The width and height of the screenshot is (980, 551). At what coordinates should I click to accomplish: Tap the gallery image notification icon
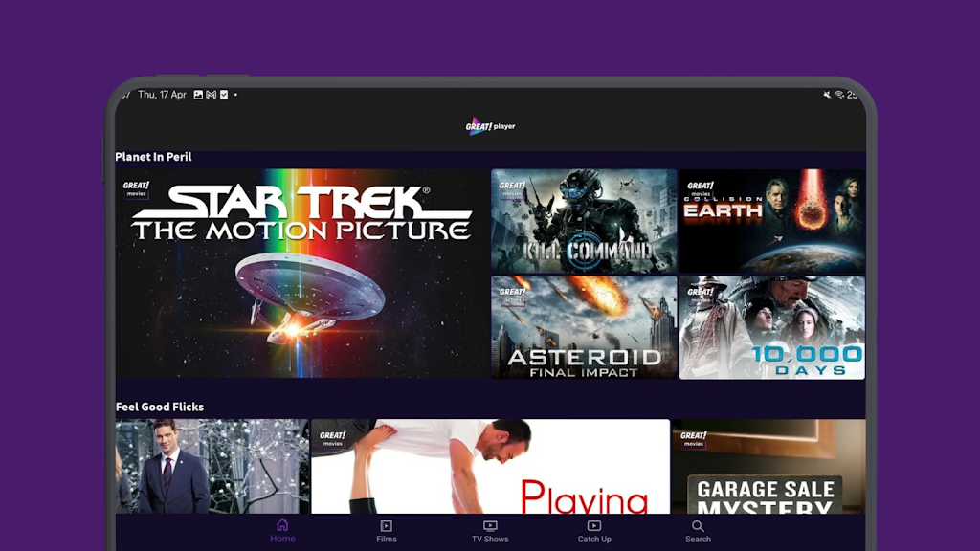click(198, 95)
